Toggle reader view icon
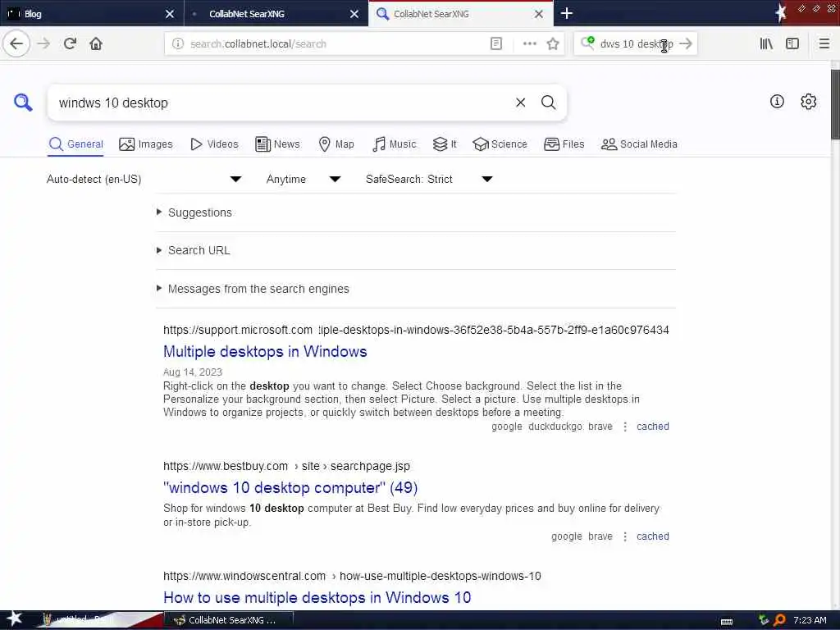840x630 pixels. pyautogui.click(x=496, y=44)
